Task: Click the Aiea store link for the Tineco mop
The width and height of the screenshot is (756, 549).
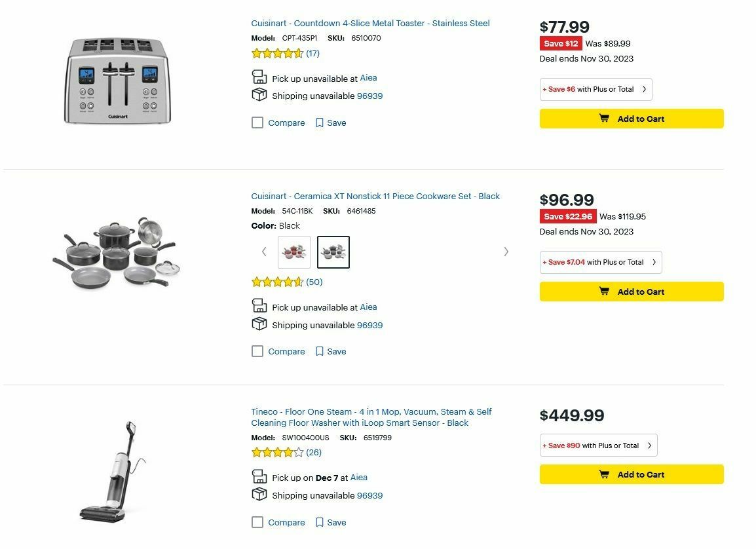Action: point(359,478)
